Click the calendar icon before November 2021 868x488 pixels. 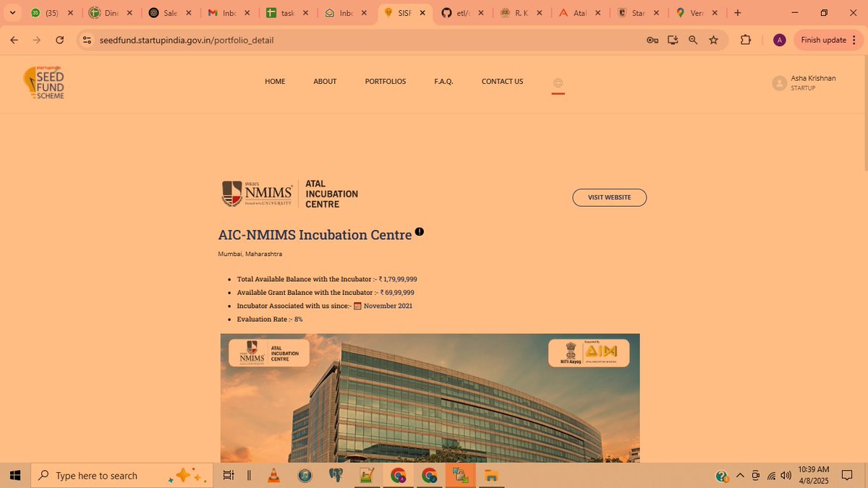click(x=357, y=306)
